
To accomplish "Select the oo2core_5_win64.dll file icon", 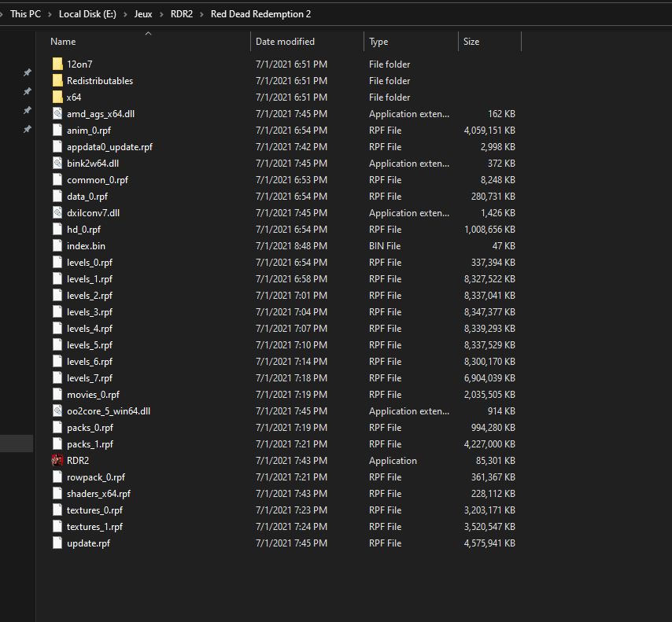I will coord(57,410).
